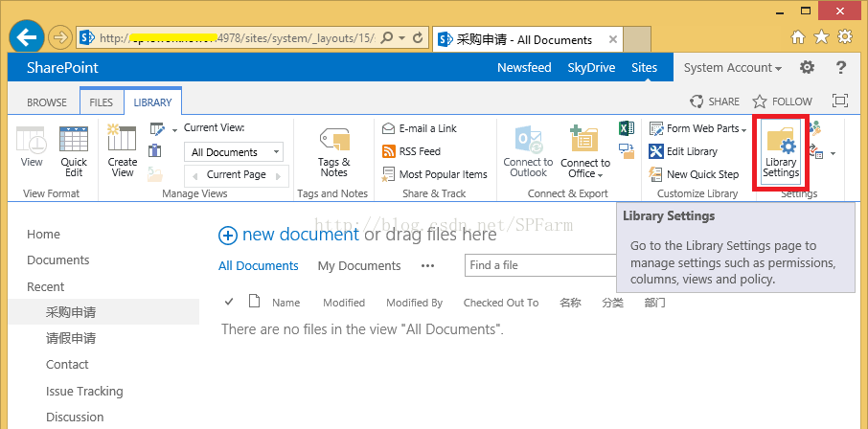Go to the browser Home page icon
This screenshot has height=429, width=868.
pos(798,37)
